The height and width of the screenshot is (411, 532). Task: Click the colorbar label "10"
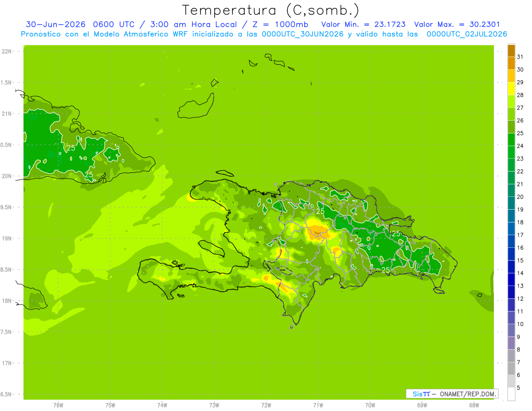click(520, 324)
